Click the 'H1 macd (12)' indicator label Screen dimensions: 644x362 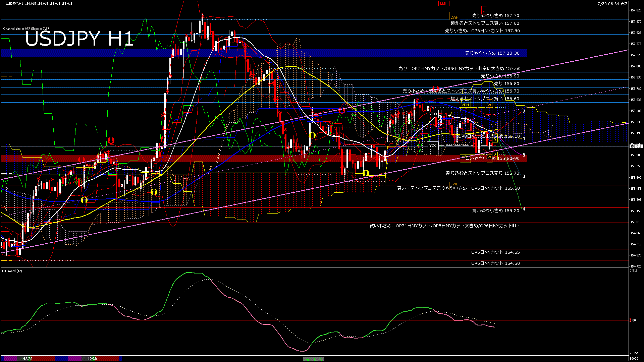[12, 271]
